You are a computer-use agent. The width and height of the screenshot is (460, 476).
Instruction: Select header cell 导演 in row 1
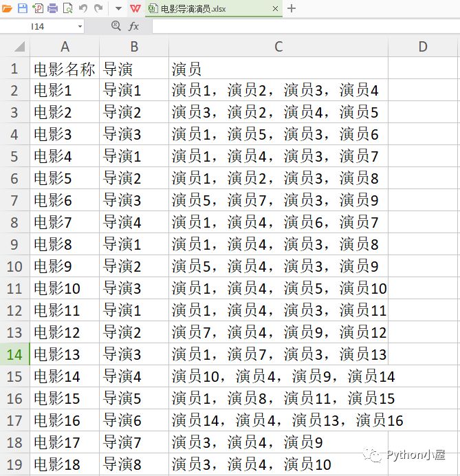pyautogui.click(x=134, y=68)
